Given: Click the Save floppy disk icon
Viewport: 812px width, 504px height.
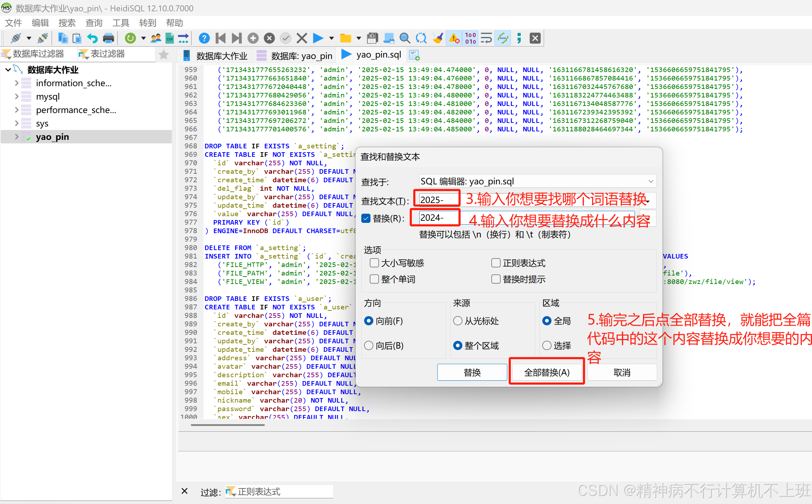Looking at the screenshot, I should coord(372,38).
